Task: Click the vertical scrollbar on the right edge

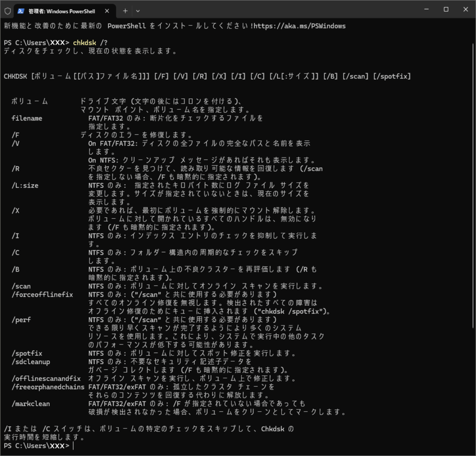Action: [x=473, y=186]
